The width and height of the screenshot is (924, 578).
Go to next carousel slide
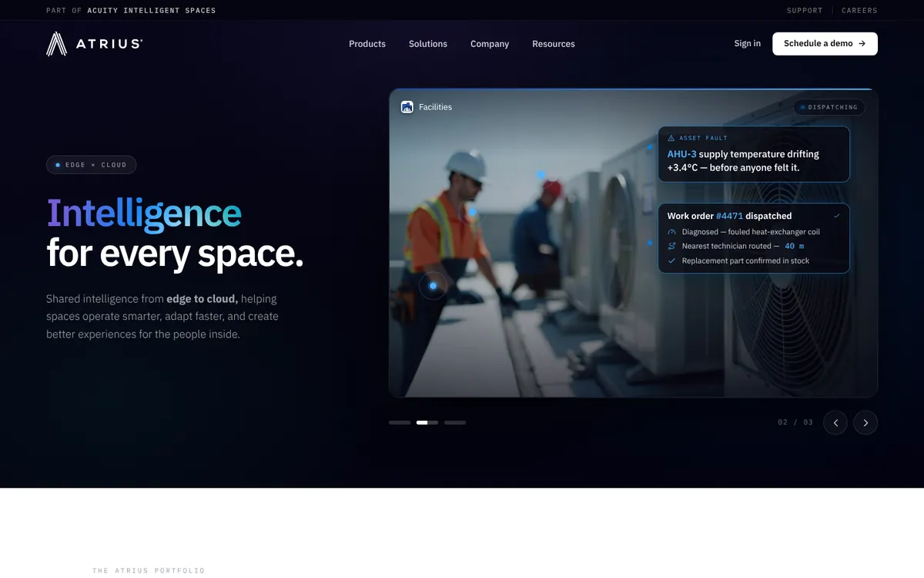[865, 422]
